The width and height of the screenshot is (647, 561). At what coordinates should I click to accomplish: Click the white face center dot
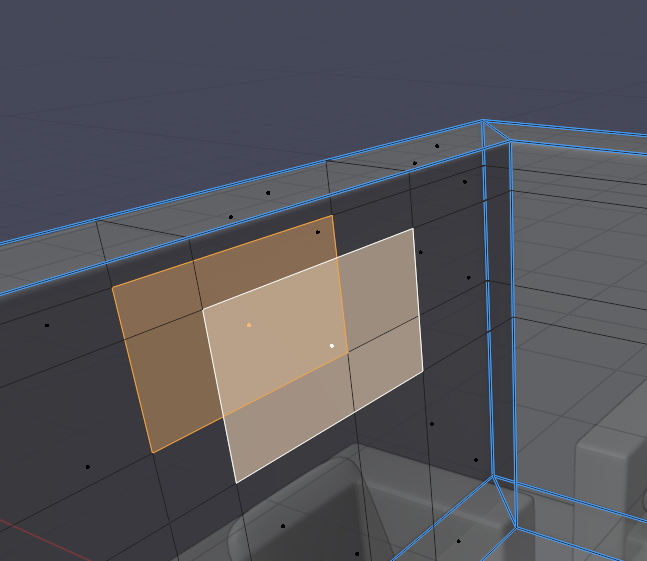pyautogui.click(x=332, y=346)
